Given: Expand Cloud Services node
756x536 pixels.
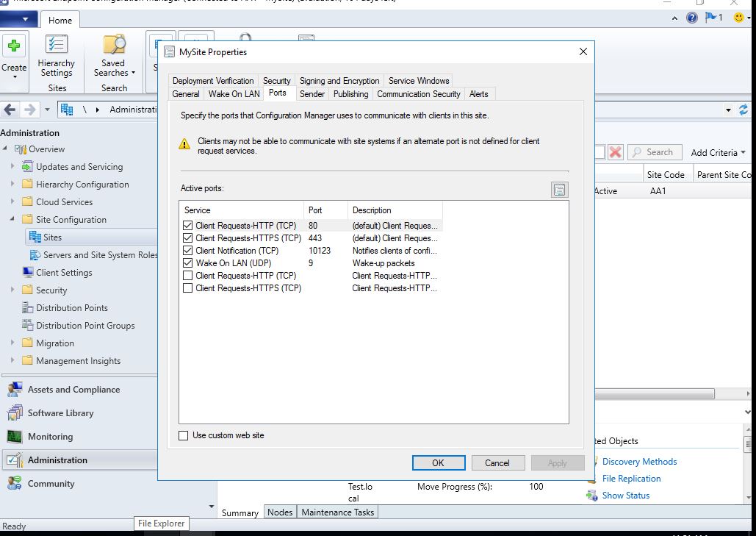Looking at the screenshot, I should (x=12, y=201).
